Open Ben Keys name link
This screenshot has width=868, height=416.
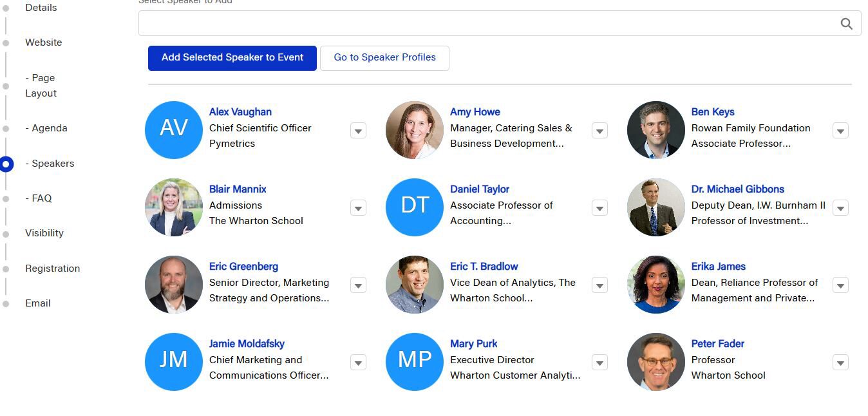(x=713, y=112)
